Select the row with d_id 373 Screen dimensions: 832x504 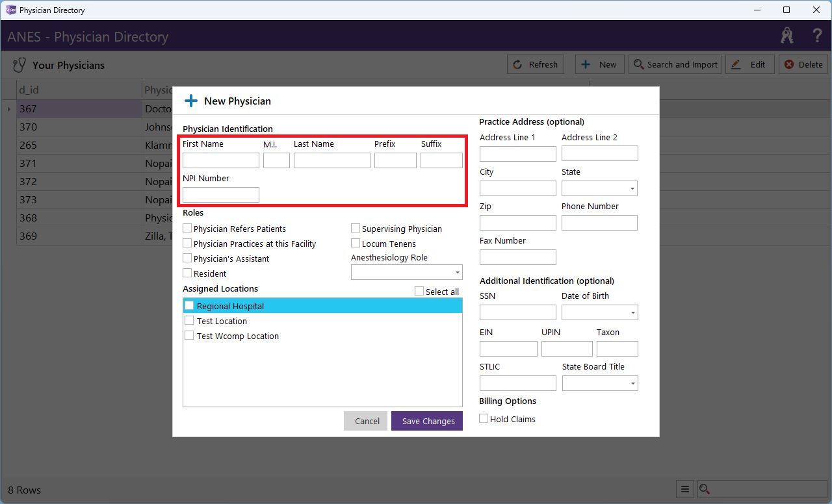click(x=79, y=199)
